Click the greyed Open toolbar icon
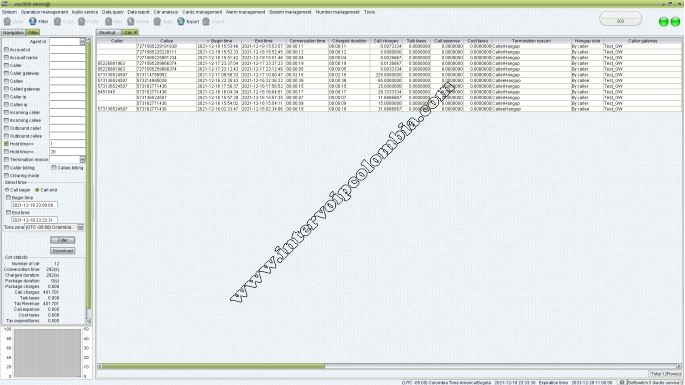 [7, 21]
